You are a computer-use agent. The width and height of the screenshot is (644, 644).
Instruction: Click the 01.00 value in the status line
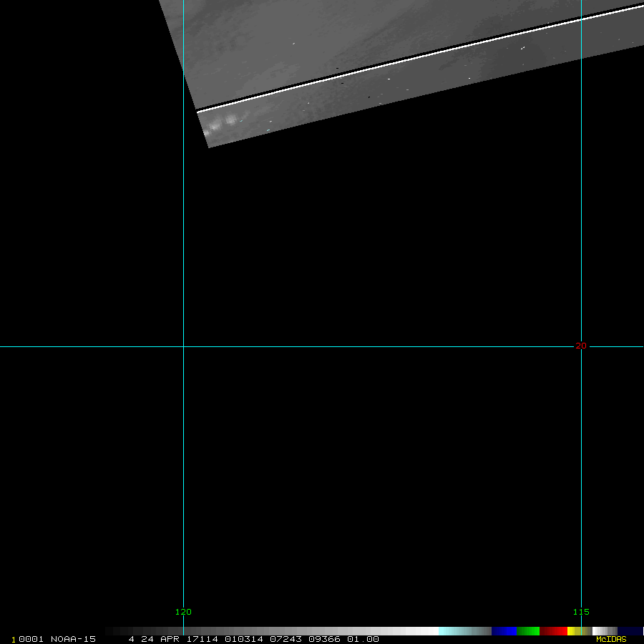coord(363,639)
